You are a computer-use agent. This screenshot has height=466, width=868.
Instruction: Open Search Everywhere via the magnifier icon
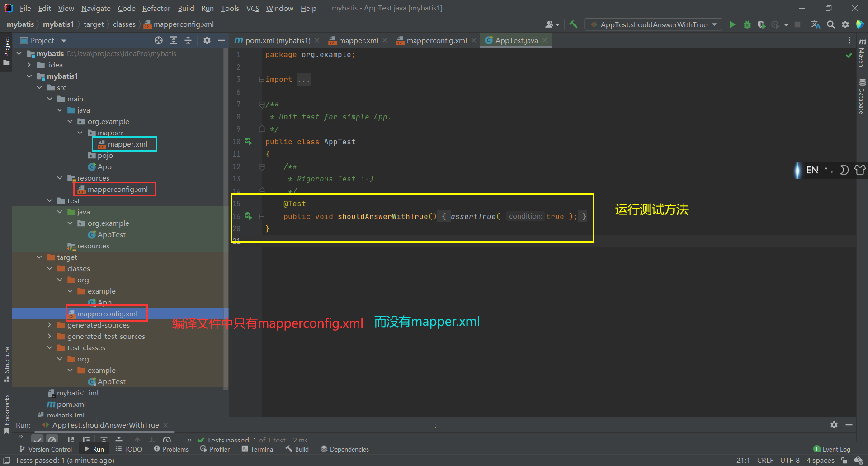click(x=831, y=24)
